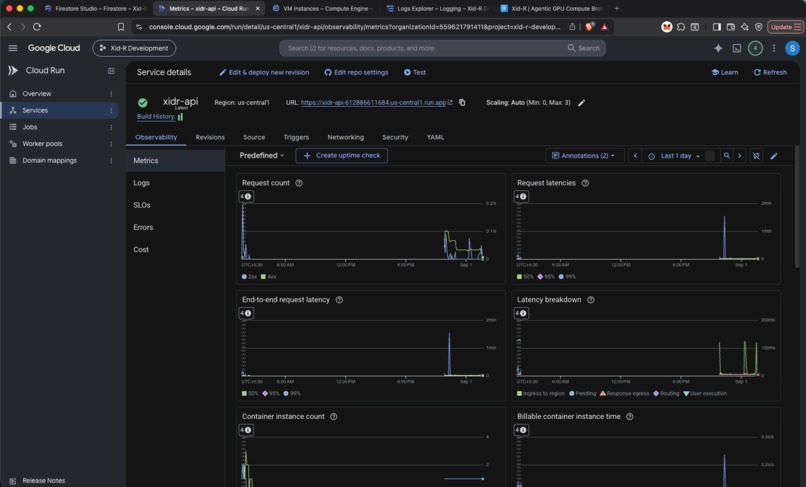
Task: Copy the service URL with copy icon
Action: [x=462, y=102]
